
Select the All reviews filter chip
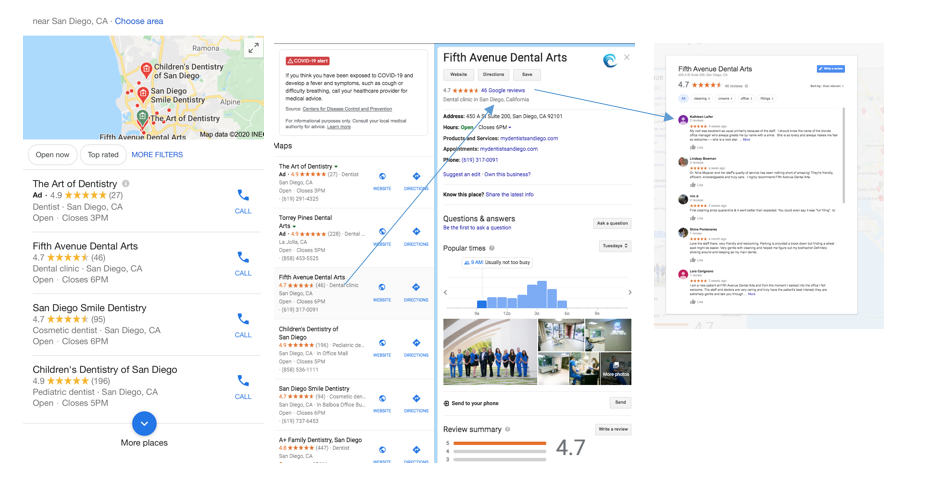point(683,98)
